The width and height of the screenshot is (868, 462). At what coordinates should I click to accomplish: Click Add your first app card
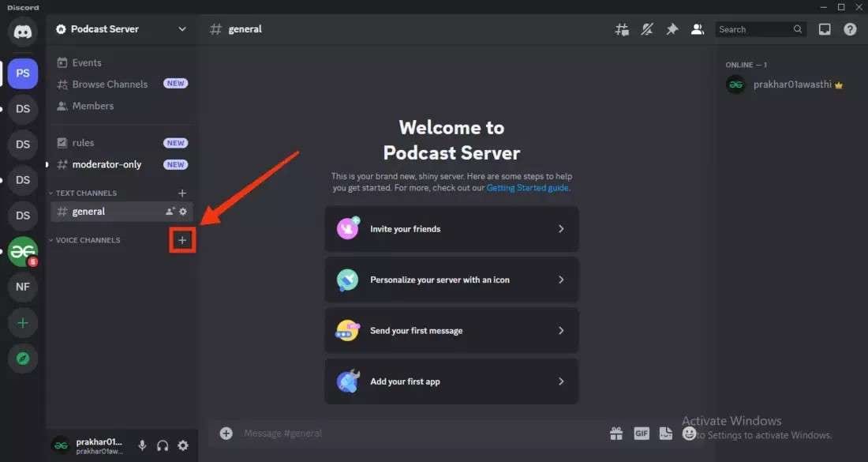click(x=451, y=381)
